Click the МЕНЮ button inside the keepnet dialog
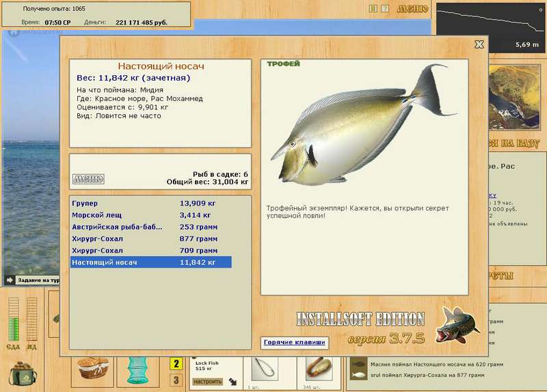 (x=89, y=179)
